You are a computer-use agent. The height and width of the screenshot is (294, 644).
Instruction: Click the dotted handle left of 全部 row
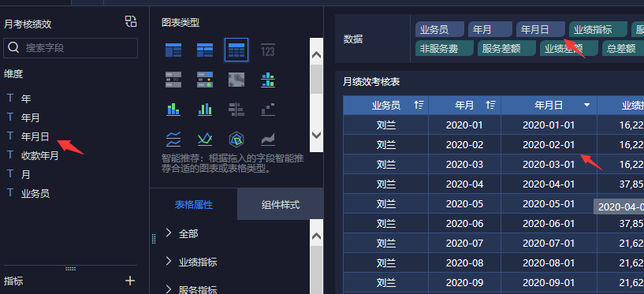(x=154, y=239)
